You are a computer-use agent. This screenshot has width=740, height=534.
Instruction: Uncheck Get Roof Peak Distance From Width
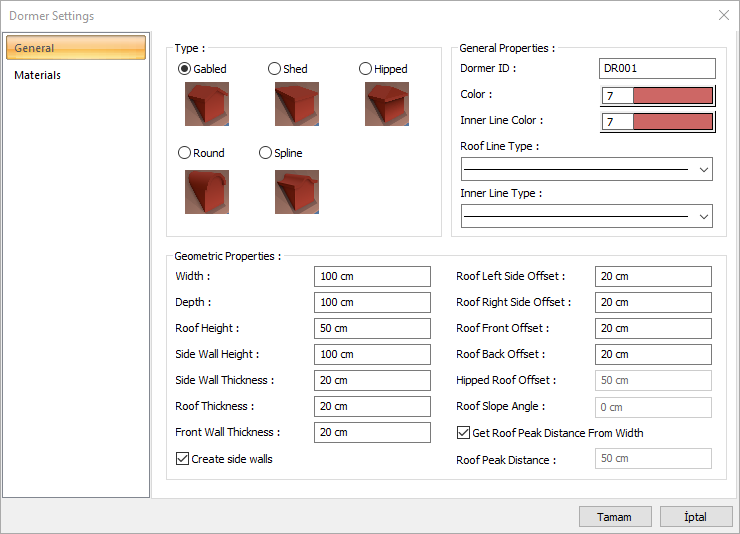(463, 433)
